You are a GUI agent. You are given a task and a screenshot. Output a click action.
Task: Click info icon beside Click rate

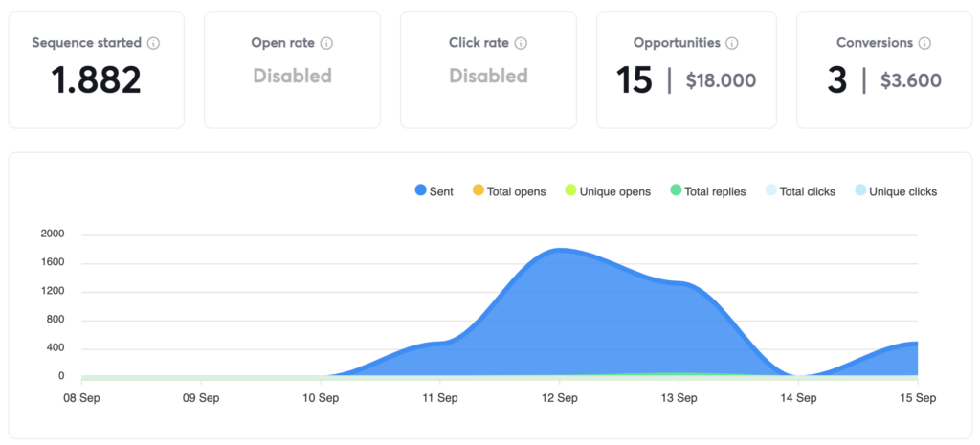[521, 43]
